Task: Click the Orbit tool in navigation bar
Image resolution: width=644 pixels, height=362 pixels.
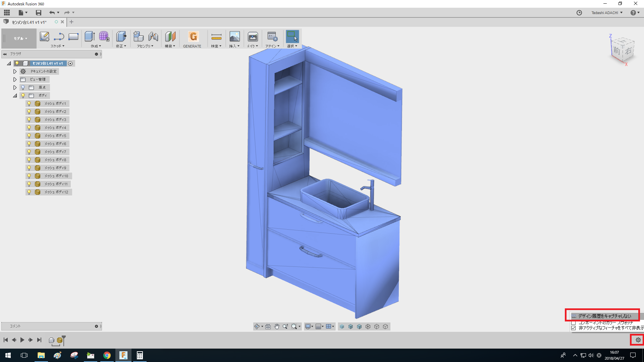Action: click(x=257, y=326)
